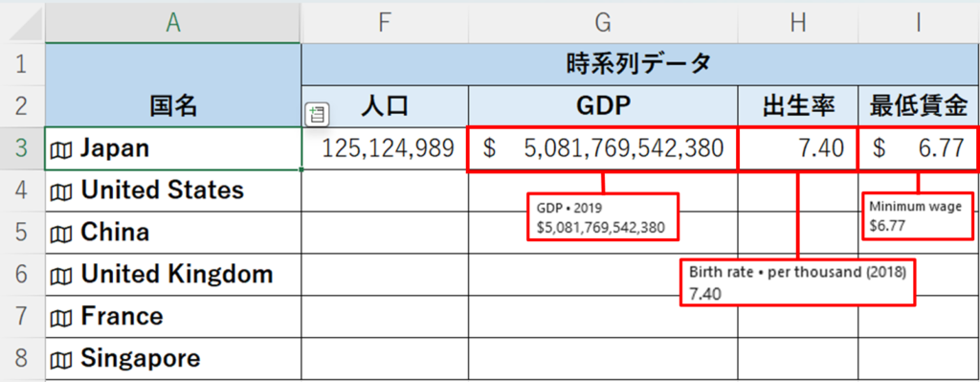Click the population cell 125,124,989
Viewport: 980px width, 382px height.
click(385, 148)
